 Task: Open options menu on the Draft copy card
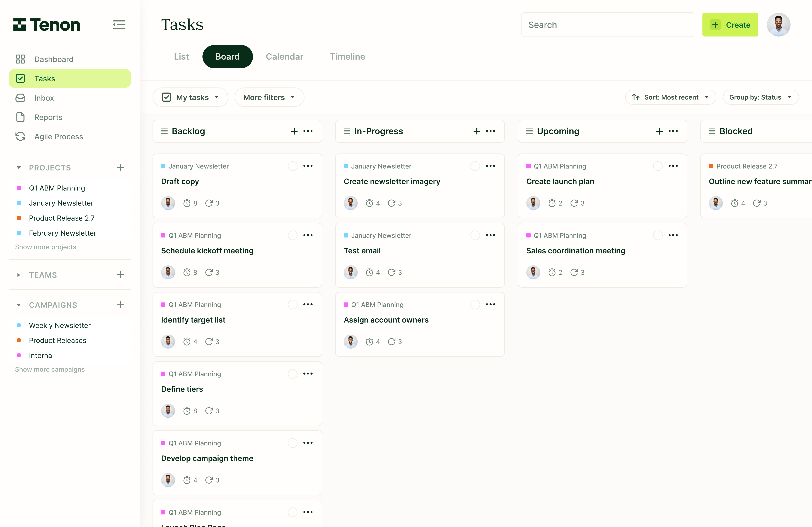[x=308, y=166]
